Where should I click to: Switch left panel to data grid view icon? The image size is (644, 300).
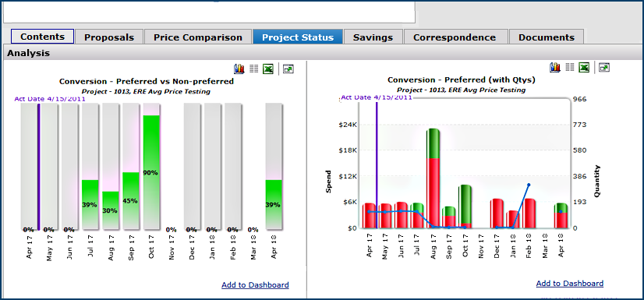coord(254,69)
